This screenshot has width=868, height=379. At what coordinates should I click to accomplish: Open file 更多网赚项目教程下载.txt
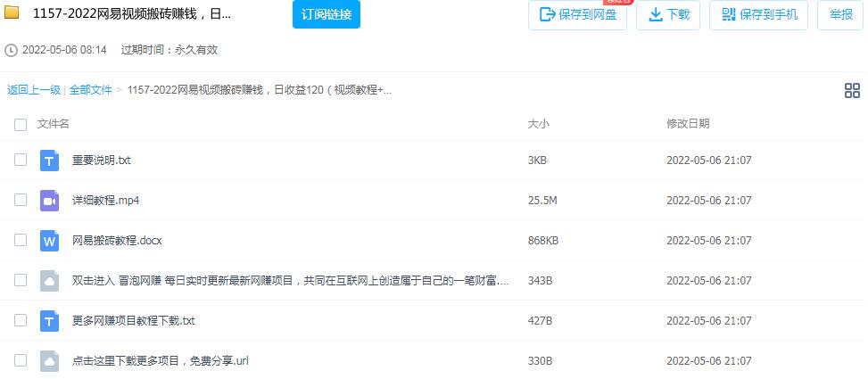pyautogui.click(x=134, y=321)
